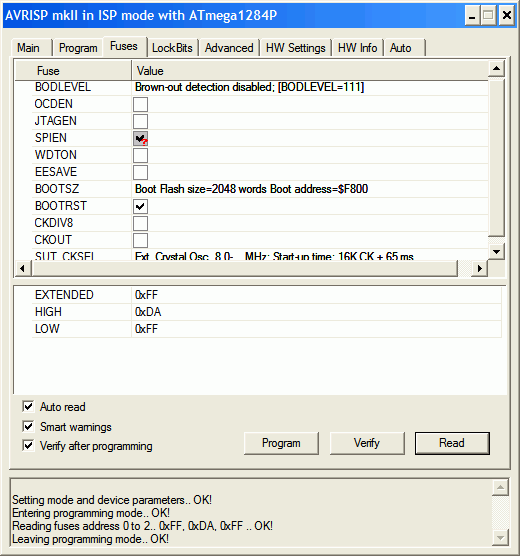Minimize the AVRISP mkII window

click(x=472, y=16)
